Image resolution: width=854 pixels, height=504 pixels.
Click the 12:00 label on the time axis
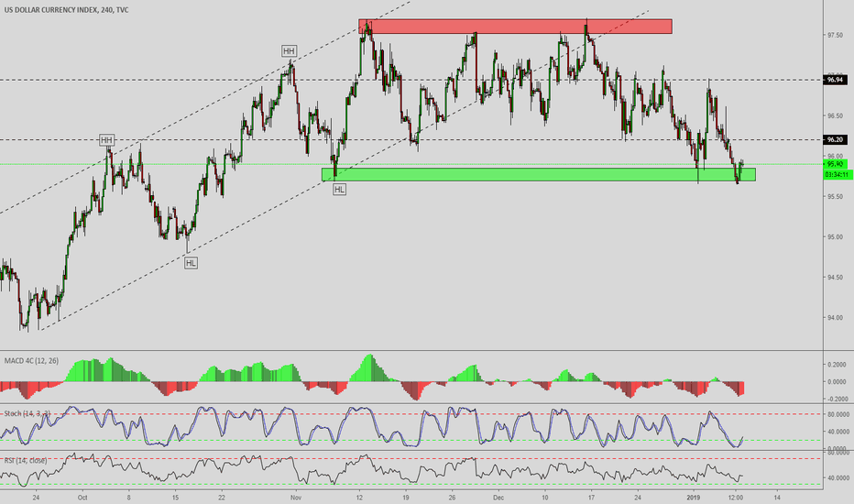point(736,497)
